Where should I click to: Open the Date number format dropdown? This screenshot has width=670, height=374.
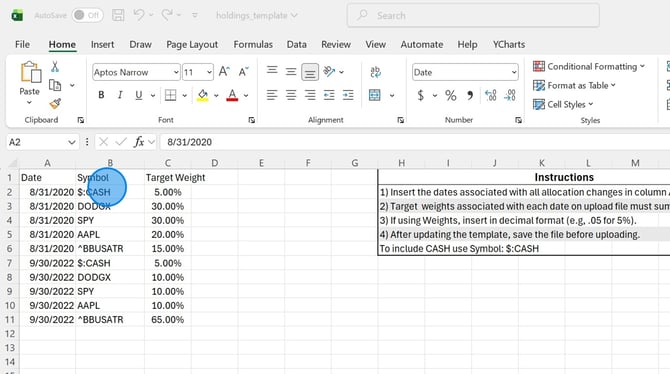[514, 72]
